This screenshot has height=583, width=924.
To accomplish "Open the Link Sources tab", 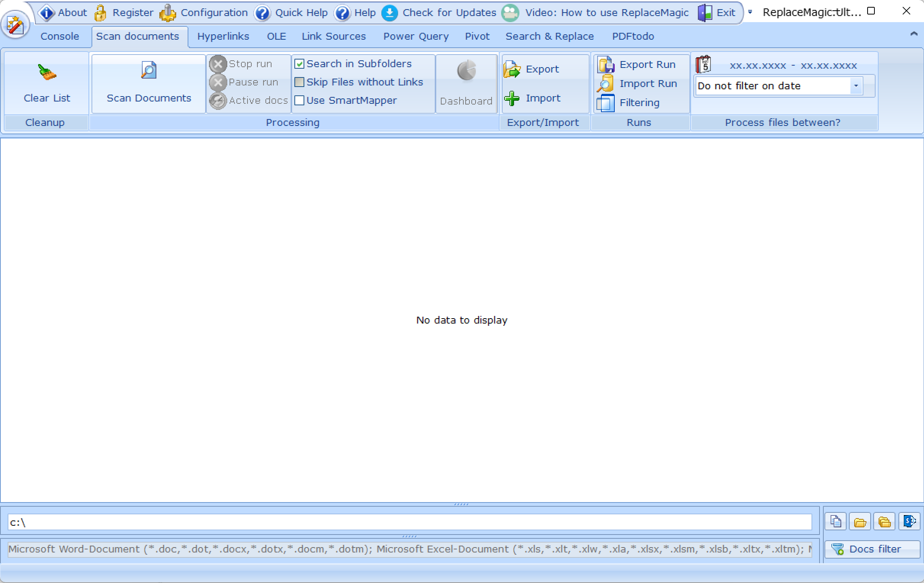I will click(333, 37).
